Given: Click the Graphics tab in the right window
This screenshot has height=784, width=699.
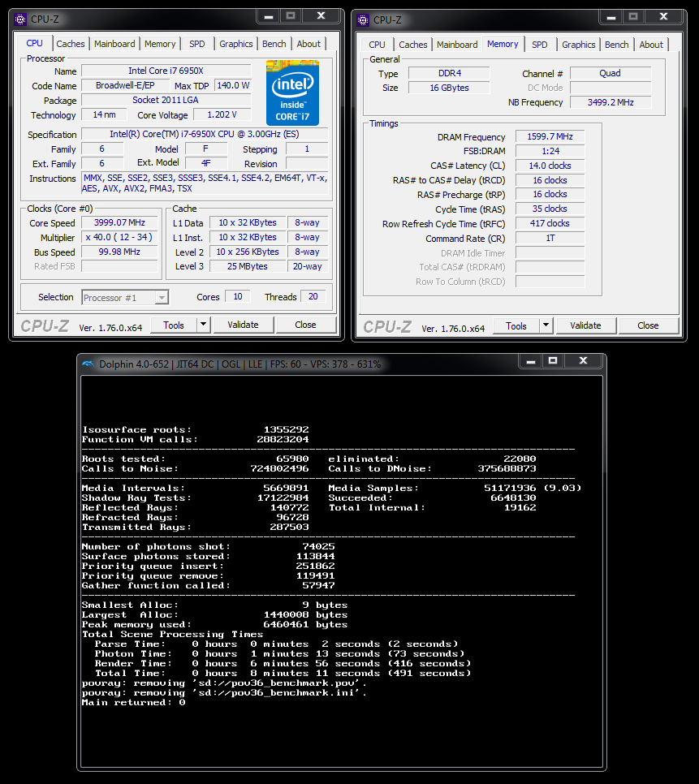Looking at the screenshot, I should (x=578, y=45).
